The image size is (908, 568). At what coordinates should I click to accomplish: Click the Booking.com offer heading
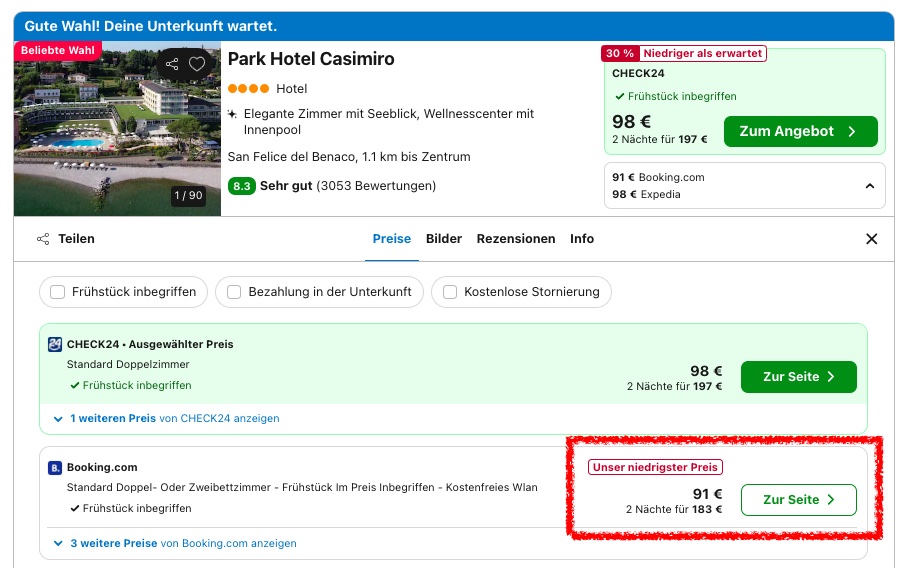102,467
